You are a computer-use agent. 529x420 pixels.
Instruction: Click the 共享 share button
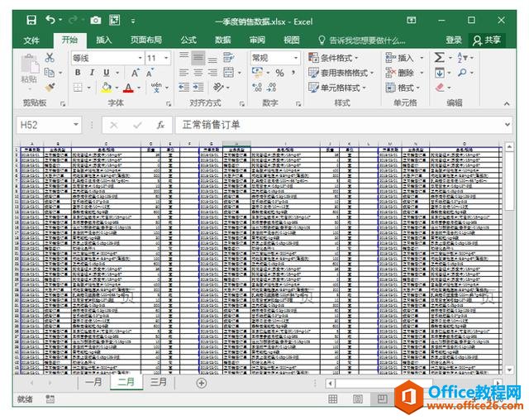487,41
